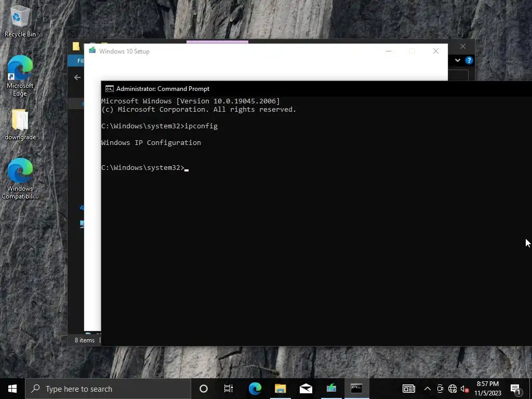
Task: Click the Type here to search box
Action: pyautogui.click(x=108, y=389)
